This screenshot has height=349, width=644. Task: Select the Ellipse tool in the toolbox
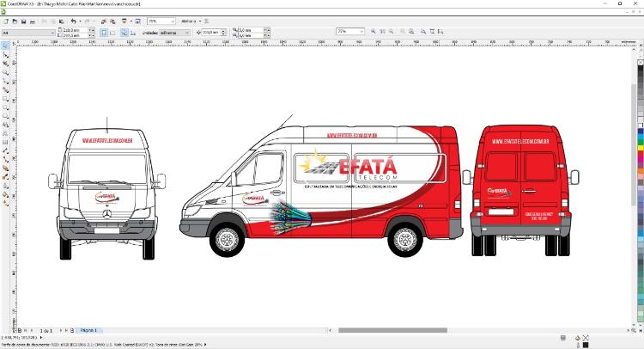pyautogui.click(x=5, y=107)
